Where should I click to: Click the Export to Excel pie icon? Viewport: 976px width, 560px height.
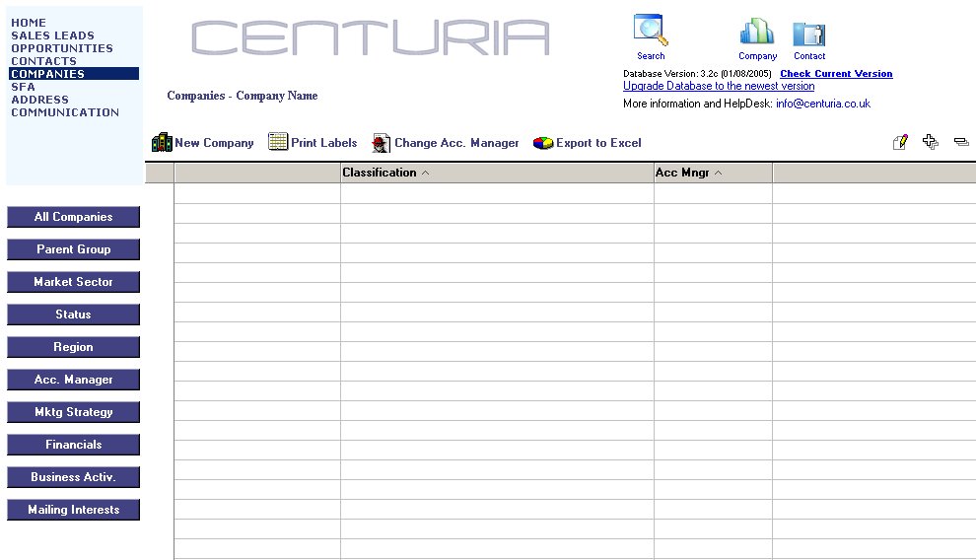tap(543, 143)
